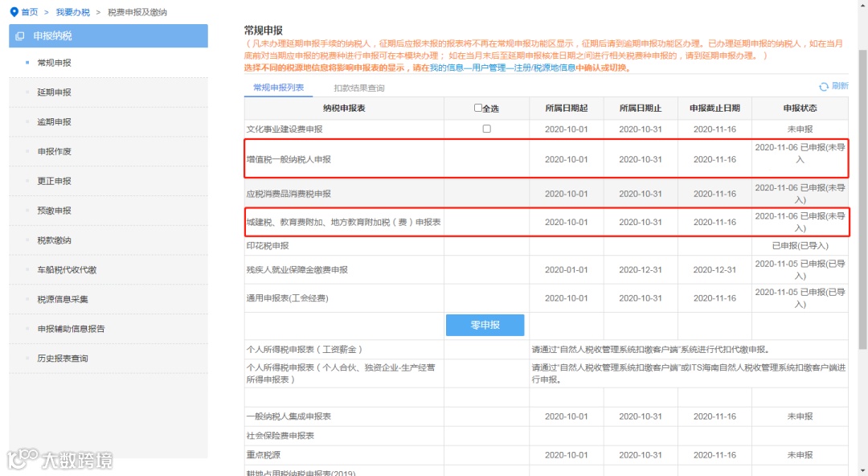
Task: Click 未申报 status of 一般纳税人集成申报表
Action: pos(800,416)
